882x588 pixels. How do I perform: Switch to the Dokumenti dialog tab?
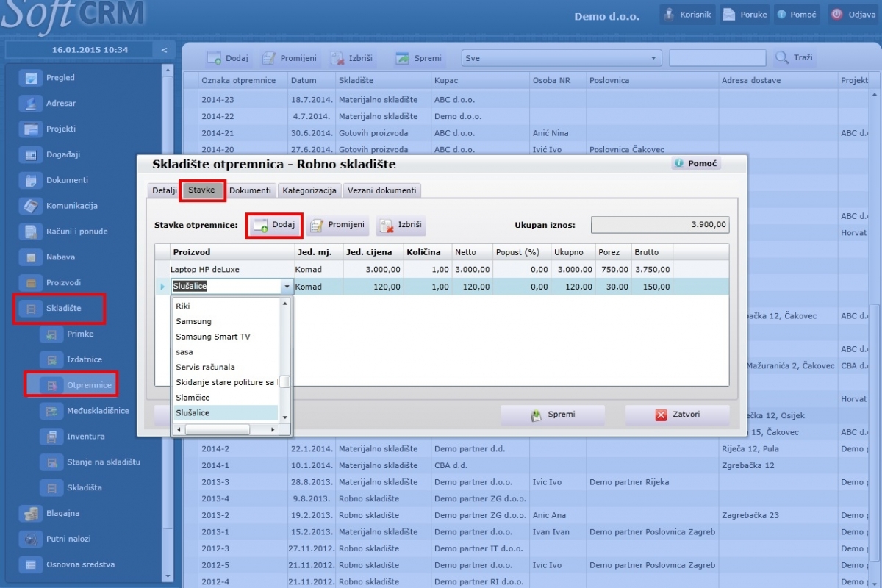tap(250, 190)
